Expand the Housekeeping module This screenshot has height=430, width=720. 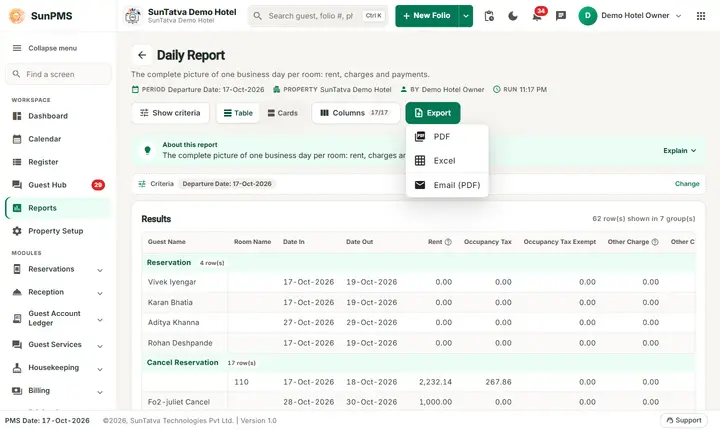[x=58, y=368]
